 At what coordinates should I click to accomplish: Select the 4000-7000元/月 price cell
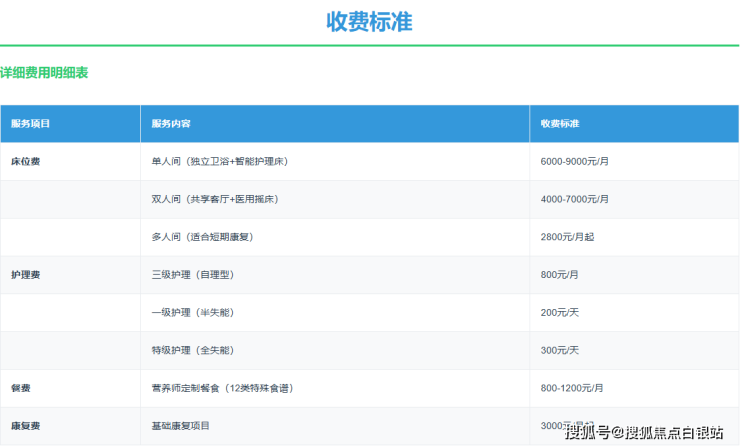pyautogui.click(x=574, y=199)
